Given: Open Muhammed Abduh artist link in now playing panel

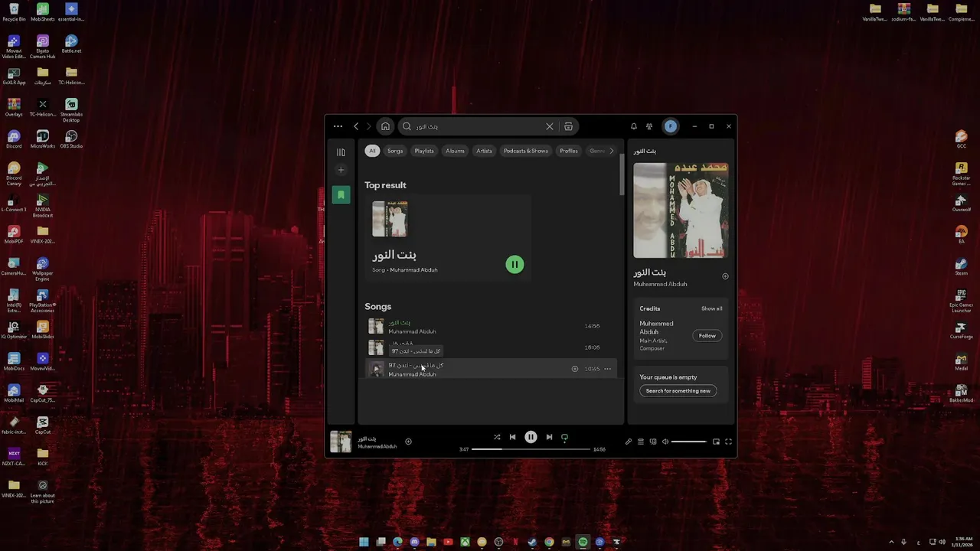Looking at the screenshot, I should point(660,284).
